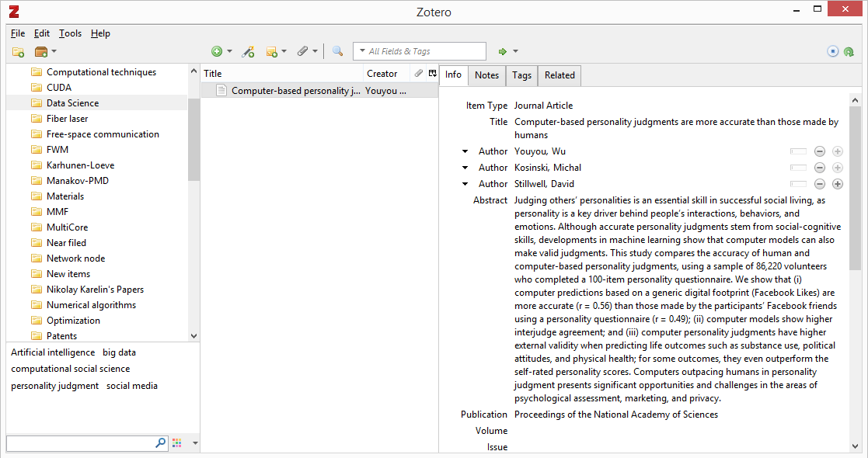Expand the New Item dropdown arrow

229,51
